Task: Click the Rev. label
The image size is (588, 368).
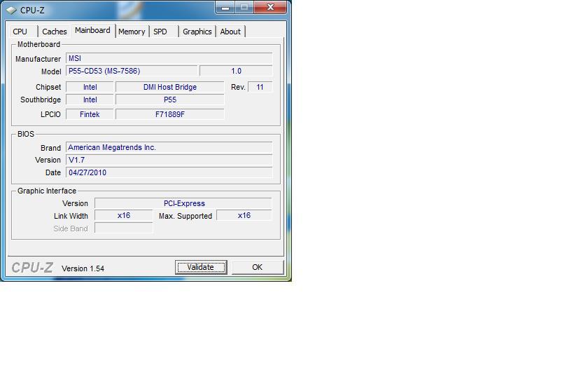Action: tap(238, 87)
